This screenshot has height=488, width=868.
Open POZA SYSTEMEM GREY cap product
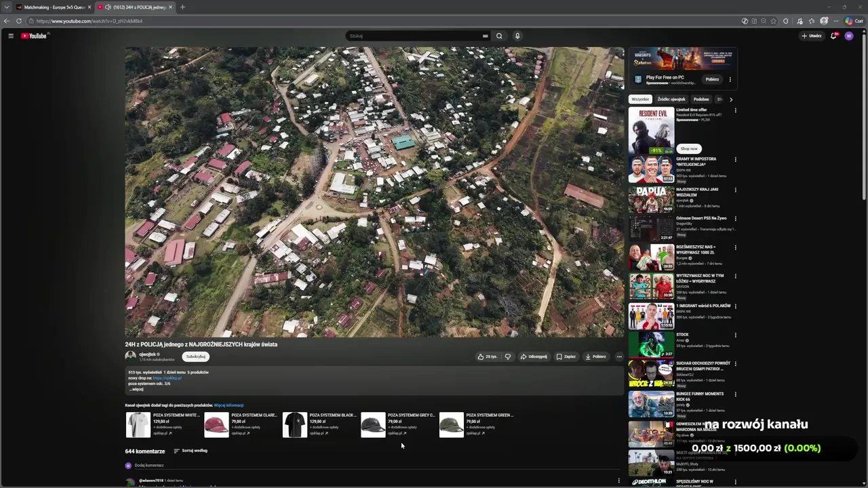[398, 424]
